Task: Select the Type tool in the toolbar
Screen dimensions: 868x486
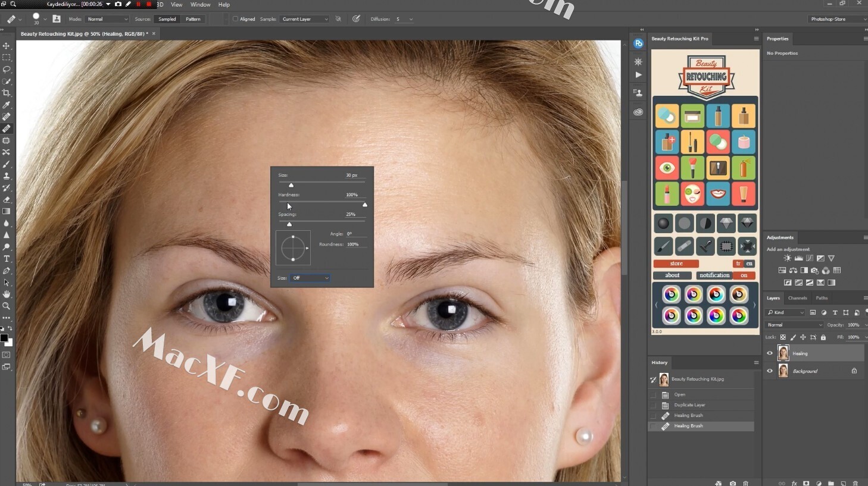Action: 7,259
